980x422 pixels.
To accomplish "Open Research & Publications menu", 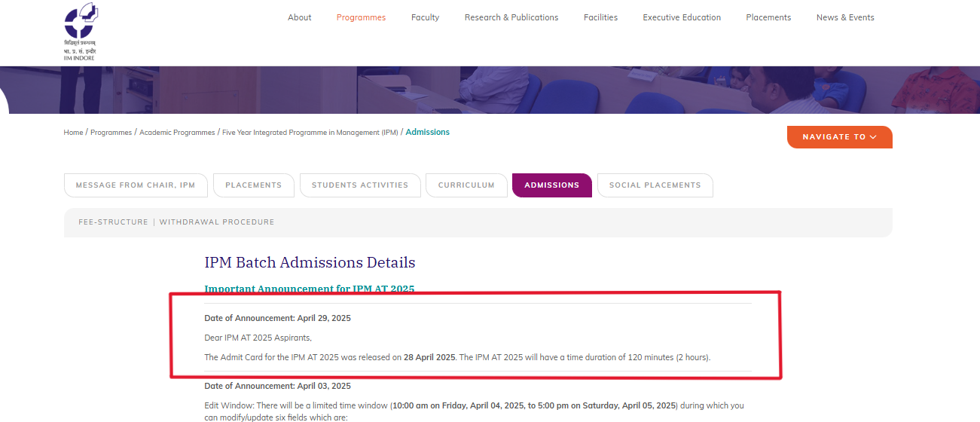I will pos(511,17).
